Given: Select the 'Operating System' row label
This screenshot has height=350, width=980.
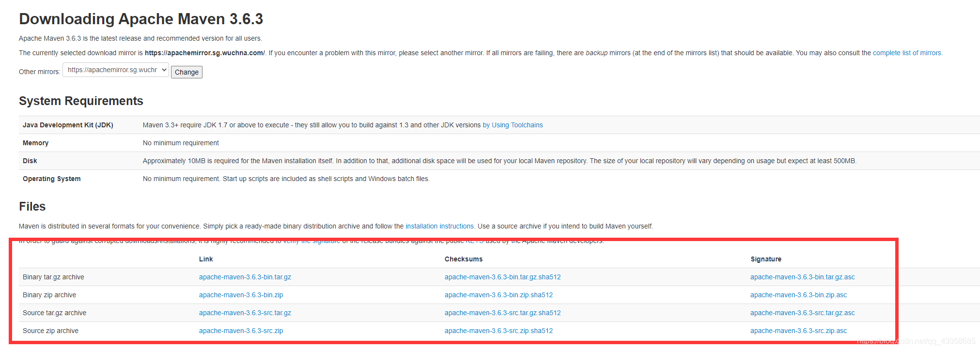Looking at the screenshot, I should pyautogui.click(x=52, y=179).
